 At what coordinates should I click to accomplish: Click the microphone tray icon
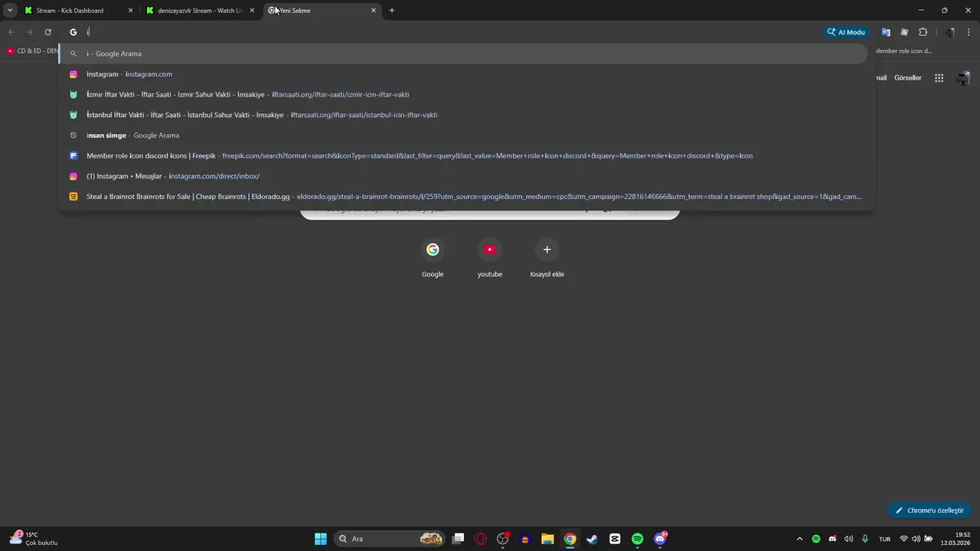(865, 539)
